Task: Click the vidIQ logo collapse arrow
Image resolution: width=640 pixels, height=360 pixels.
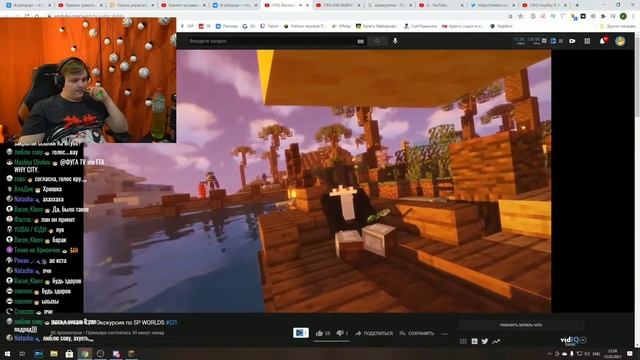Action: coord(583,340)
